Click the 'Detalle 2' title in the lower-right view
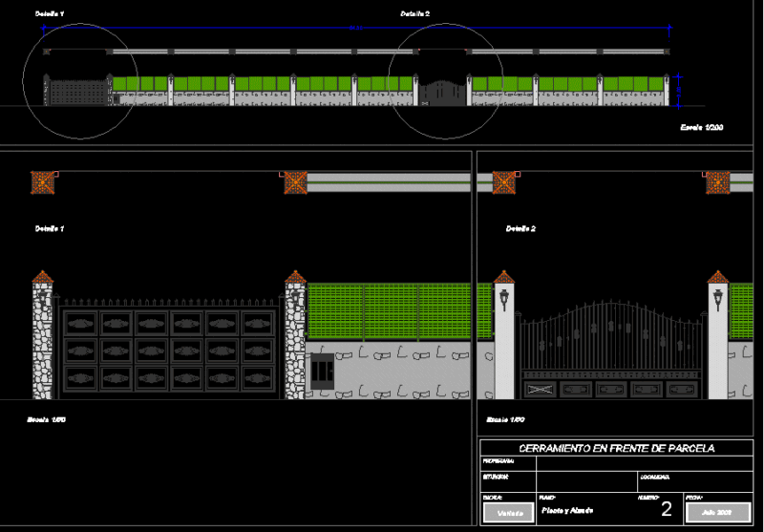This screenshot has width=764, height=532. [520, 228]
